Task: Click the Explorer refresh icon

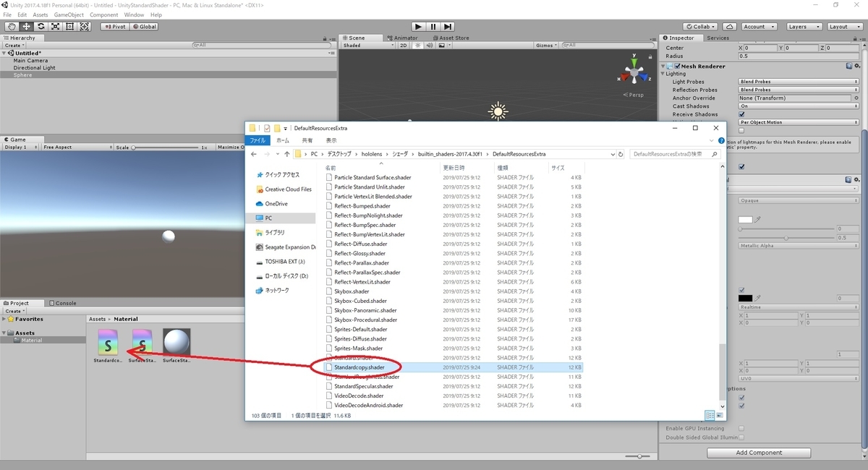Action: [x=621, y=154]
